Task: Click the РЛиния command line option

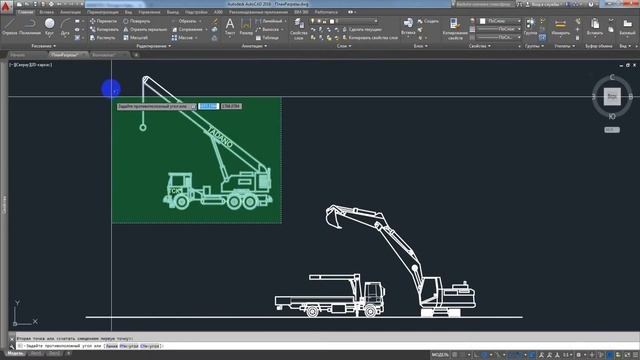Action: (128, 346)
